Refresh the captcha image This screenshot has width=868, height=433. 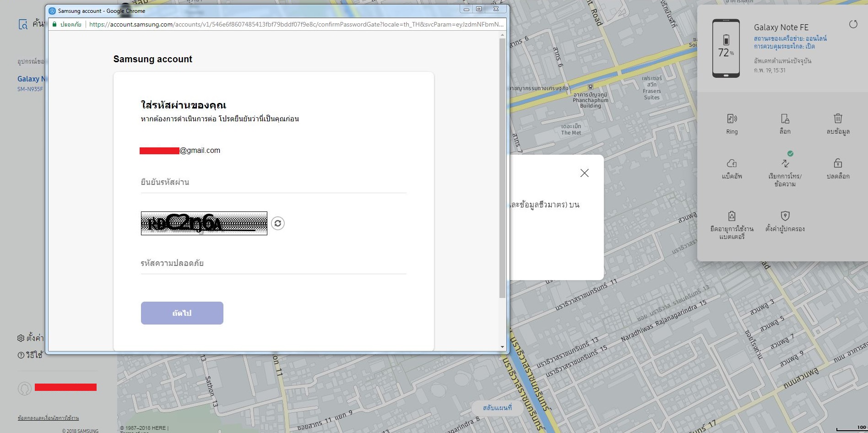[278, 223]
